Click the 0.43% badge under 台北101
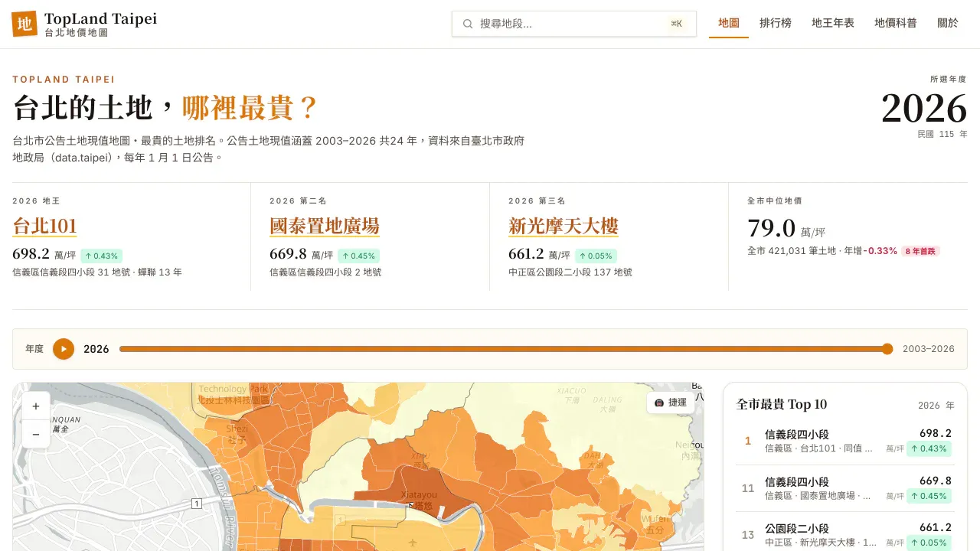The image size is (980, 551). pos(101,256)
